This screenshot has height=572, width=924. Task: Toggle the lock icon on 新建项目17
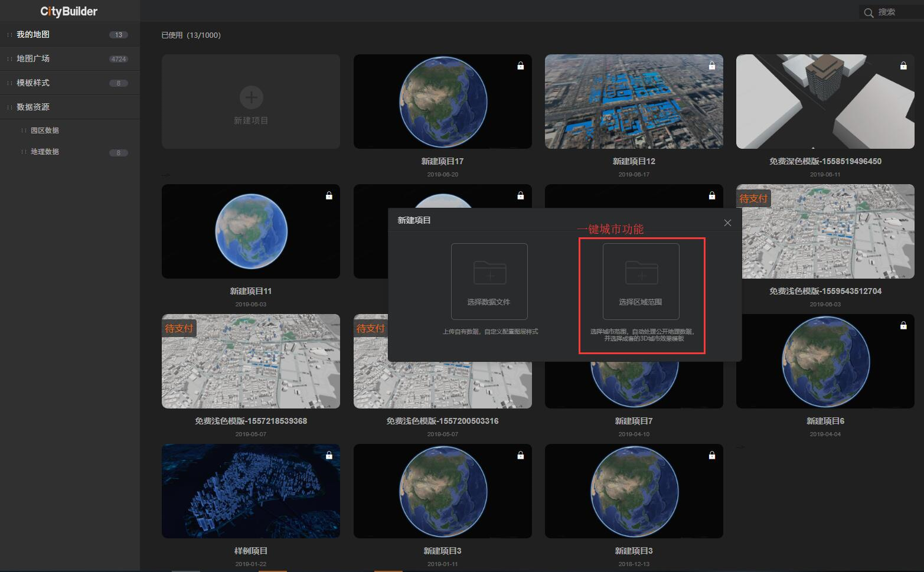coord(520,66)
